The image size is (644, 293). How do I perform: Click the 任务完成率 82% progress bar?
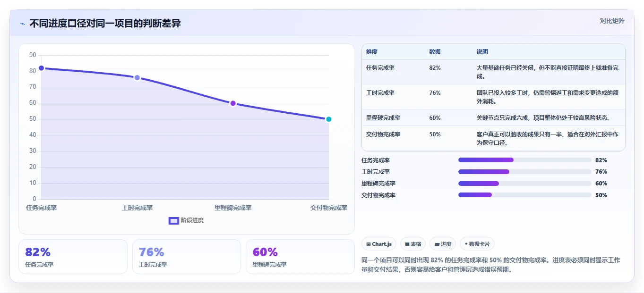525,160
